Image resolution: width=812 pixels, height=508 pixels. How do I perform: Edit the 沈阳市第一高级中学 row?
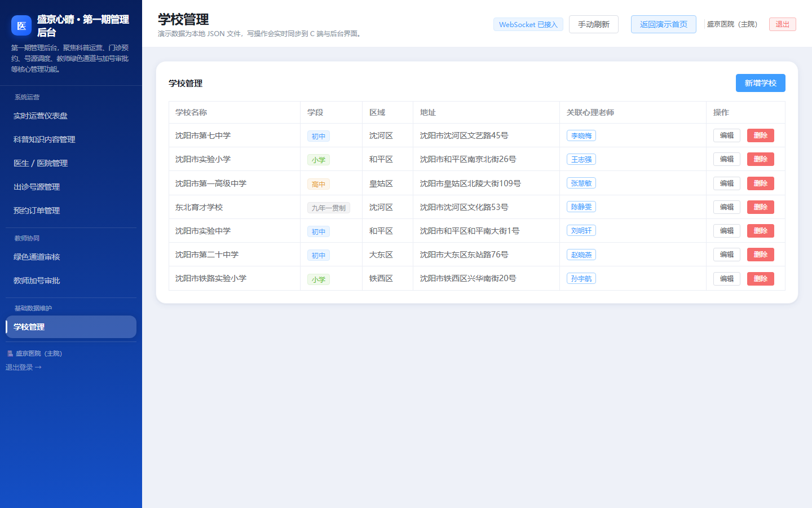point(727,183)
